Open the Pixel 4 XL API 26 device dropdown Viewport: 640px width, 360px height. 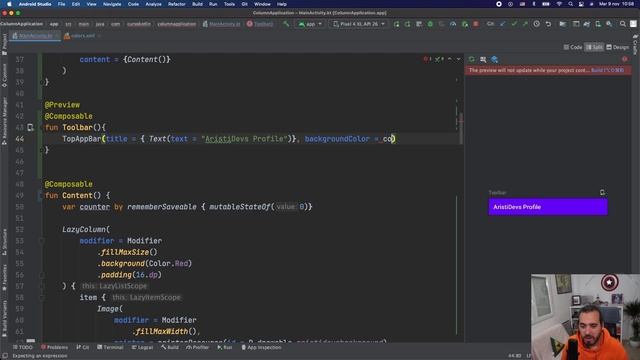click(359, 24)
